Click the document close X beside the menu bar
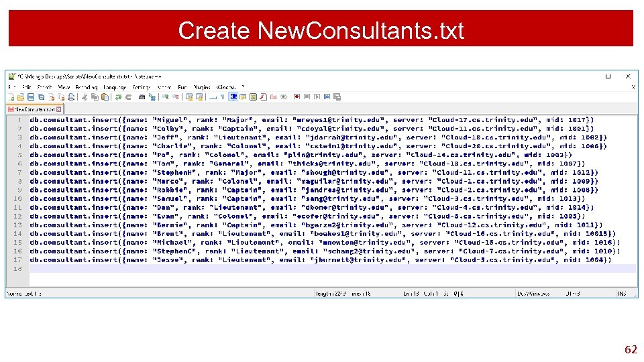The image size is (644, 362). click(633, 87)
